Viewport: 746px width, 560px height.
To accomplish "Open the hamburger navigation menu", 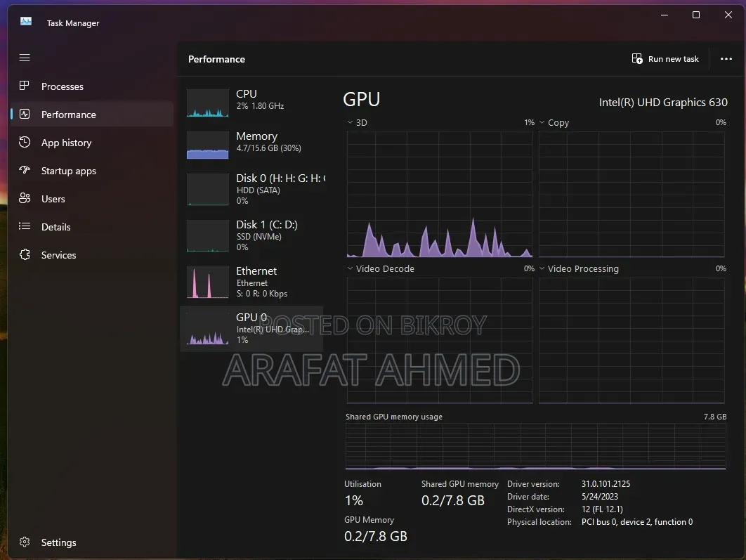I will click(25, 58).
